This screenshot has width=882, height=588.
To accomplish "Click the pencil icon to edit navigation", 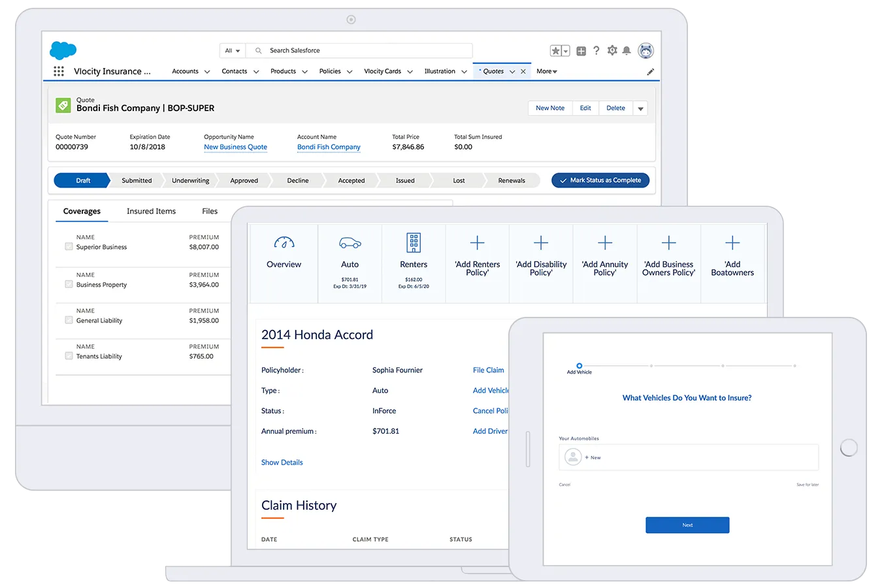I will tap(650, 72).
